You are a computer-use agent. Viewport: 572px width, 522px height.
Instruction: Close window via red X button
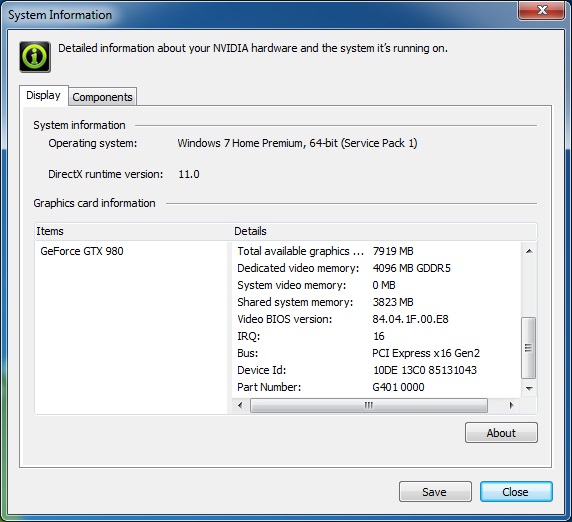542,10
